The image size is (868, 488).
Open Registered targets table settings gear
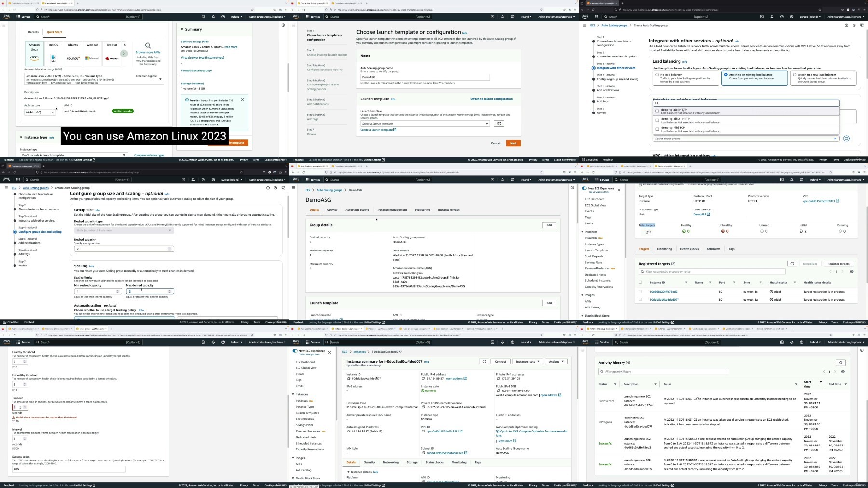pos(852,272)
